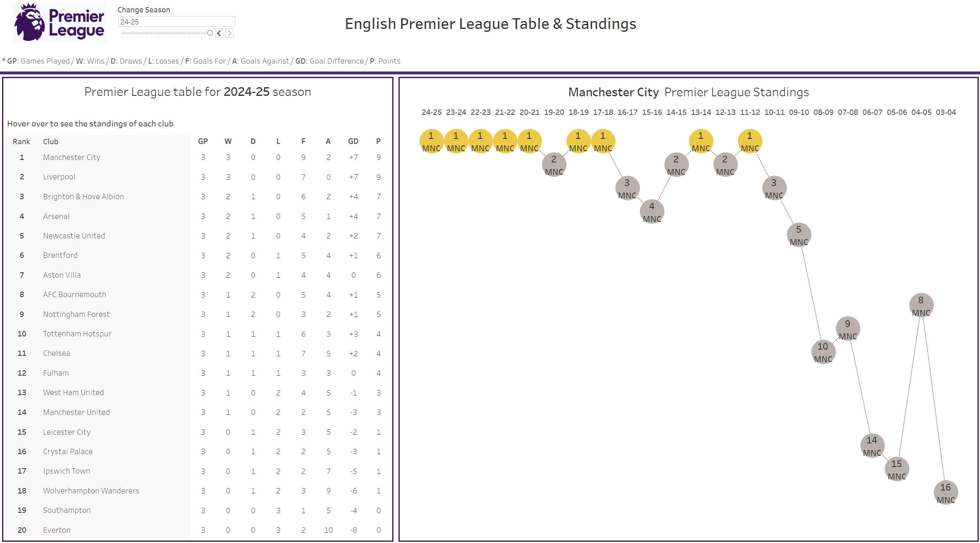Click the Premier League crest logo

coord(59,22)
